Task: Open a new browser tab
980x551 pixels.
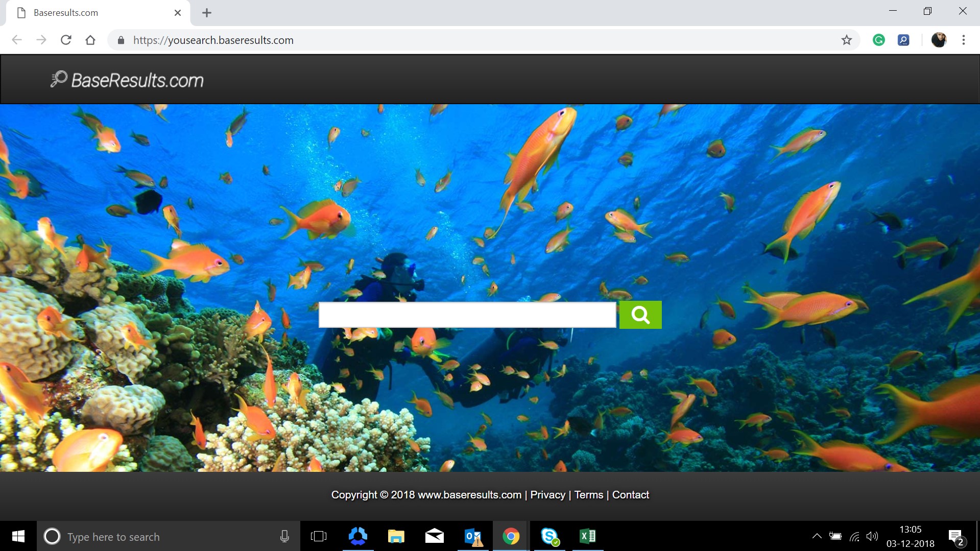Action: click(x=207, y=13)
